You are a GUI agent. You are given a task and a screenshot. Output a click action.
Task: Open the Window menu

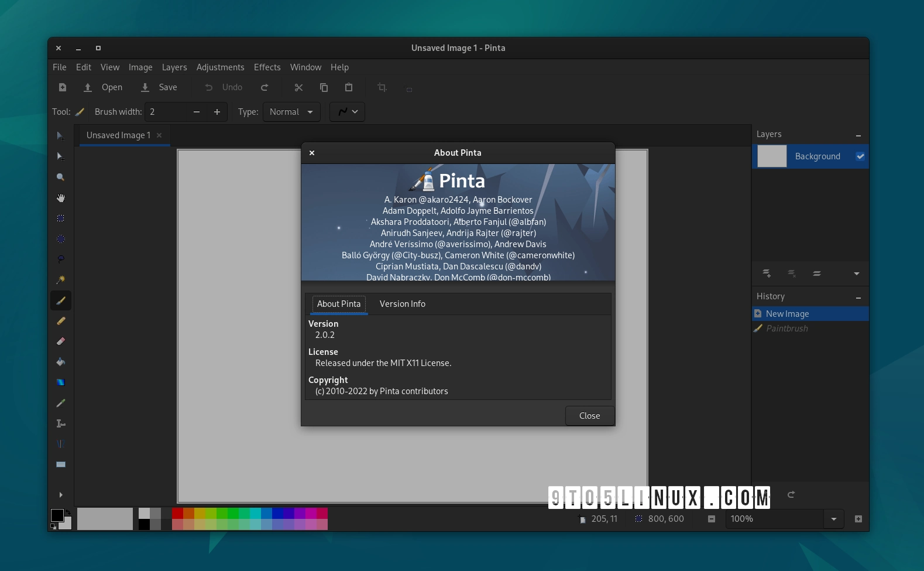(306, 67)
